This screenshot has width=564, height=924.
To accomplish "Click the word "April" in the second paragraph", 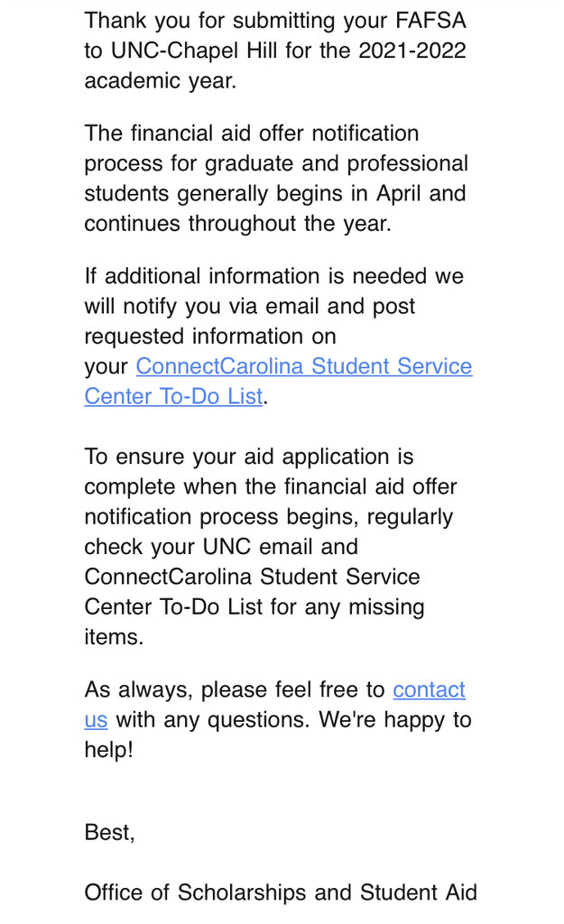I will coord(399,193).
